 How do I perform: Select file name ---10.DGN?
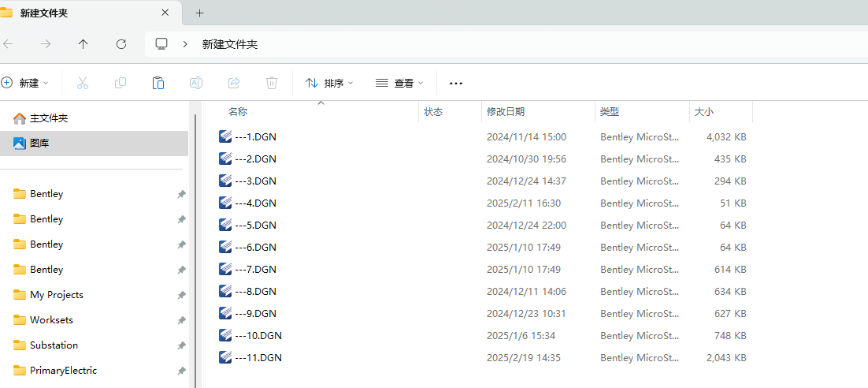[x=258, y=336]
